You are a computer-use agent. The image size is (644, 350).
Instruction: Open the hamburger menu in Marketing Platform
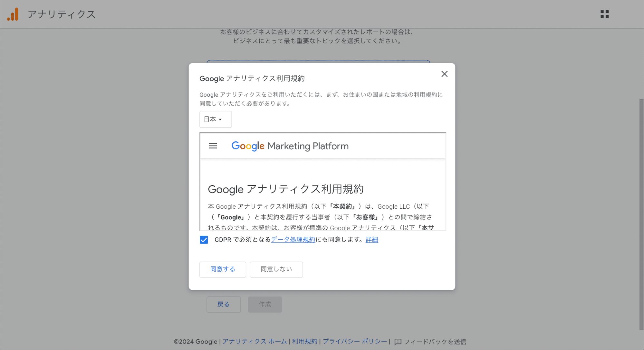tap(213, 146)
